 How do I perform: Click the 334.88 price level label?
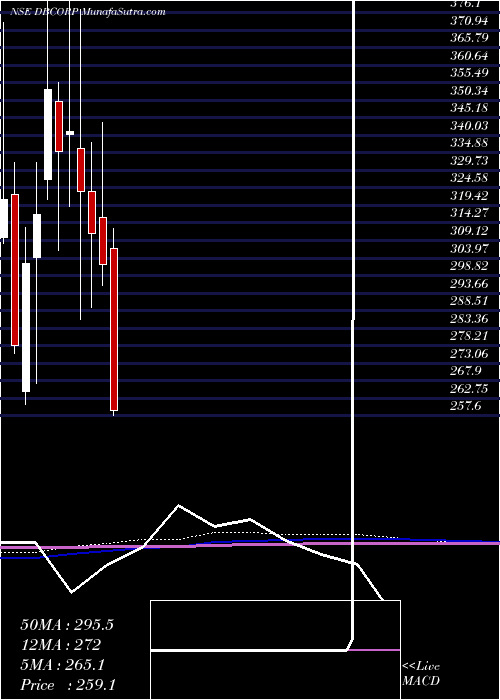click(470, 143)
